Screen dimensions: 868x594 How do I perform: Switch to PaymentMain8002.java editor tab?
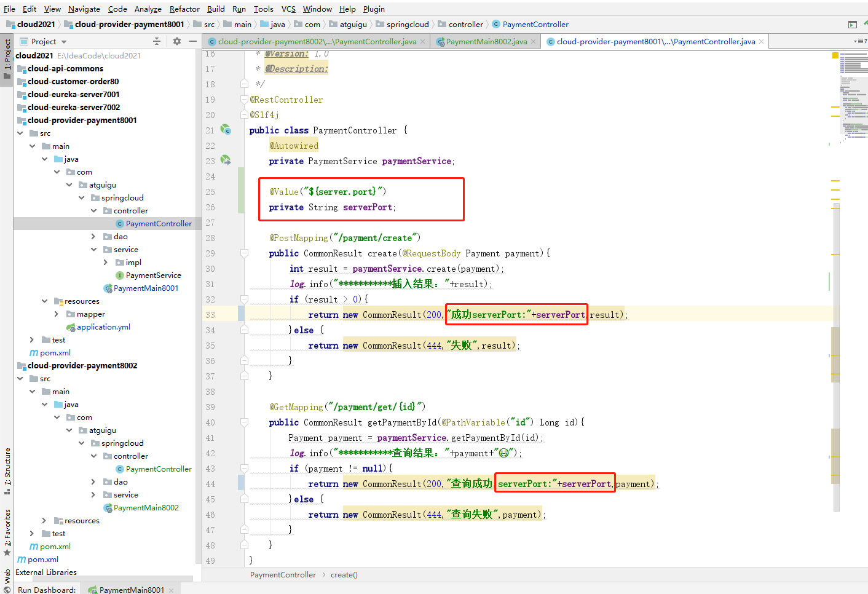tap(486, 41)
